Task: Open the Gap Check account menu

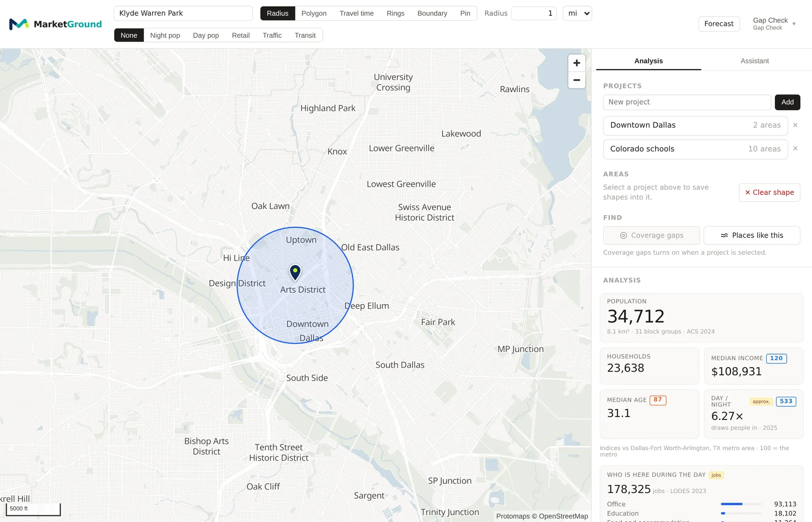Action: click(x=774, y=23)
